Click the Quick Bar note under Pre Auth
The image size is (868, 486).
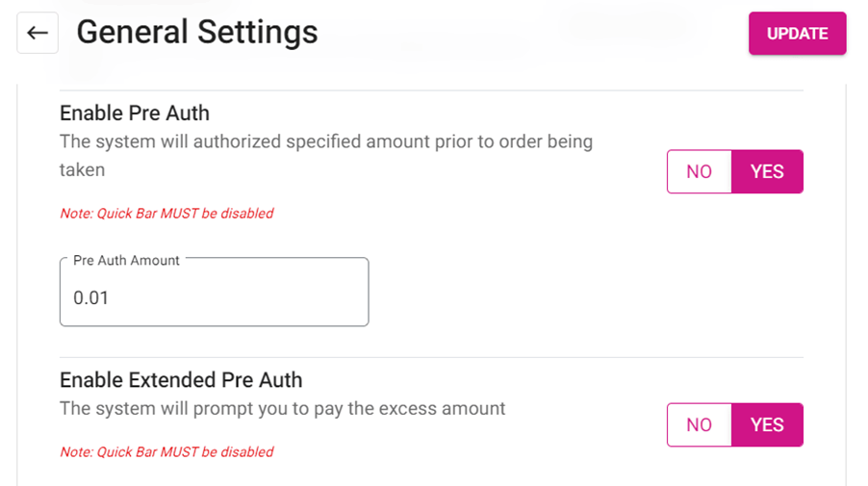166,214
